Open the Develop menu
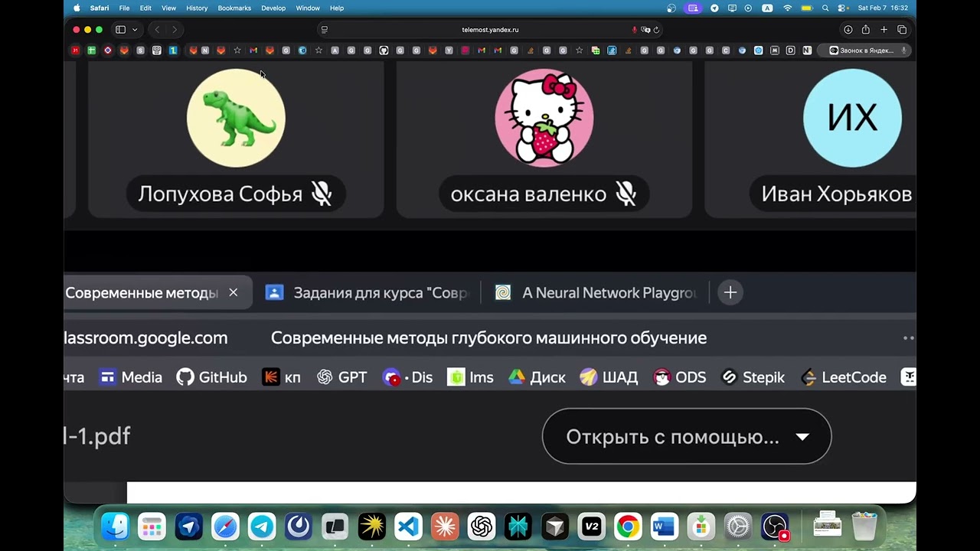The height and width of the screenshot is (551, 980). [x=273, y=8]
